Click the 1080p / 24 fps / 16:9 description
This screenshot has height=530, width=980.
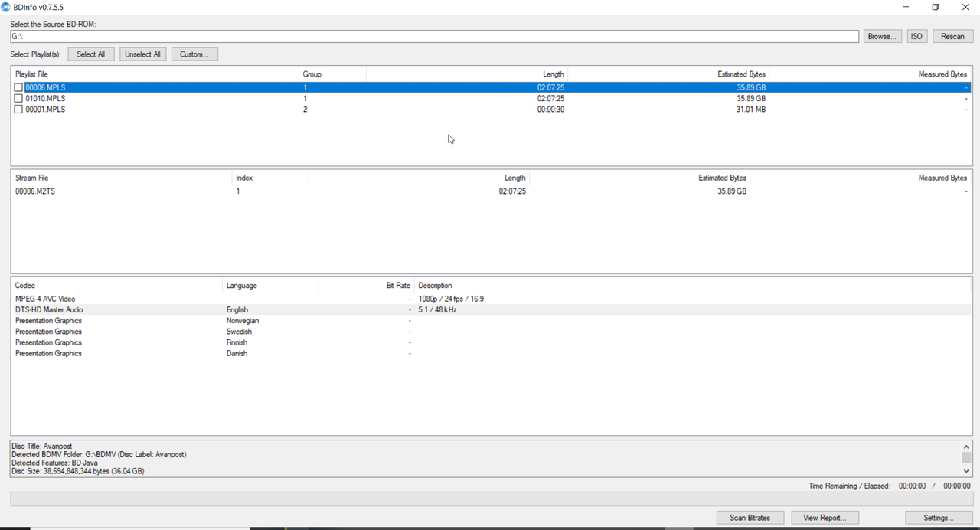point(451,299)
